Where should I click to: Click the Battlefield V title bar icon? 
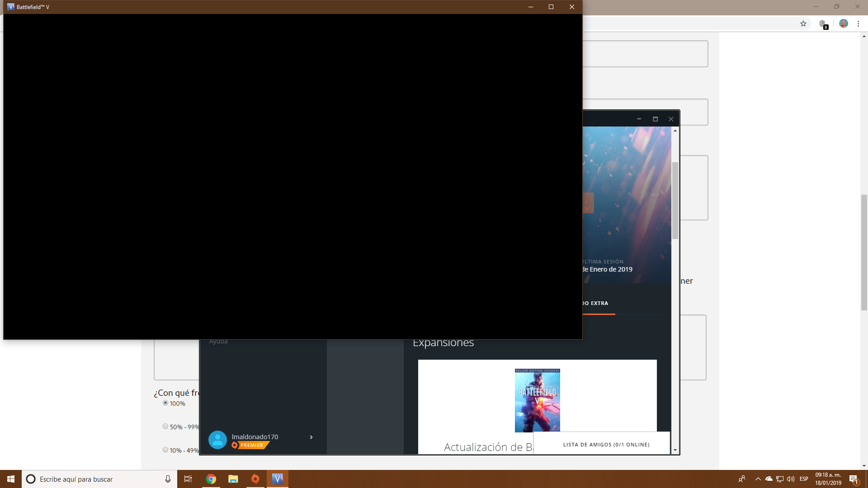click(11, 7)
